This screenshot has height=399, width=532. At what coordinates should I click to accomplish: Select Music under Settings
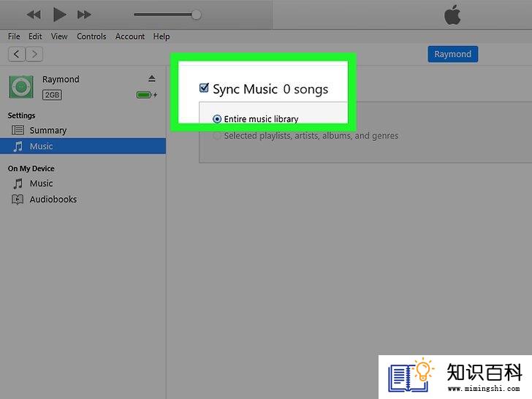pos(83,146)
